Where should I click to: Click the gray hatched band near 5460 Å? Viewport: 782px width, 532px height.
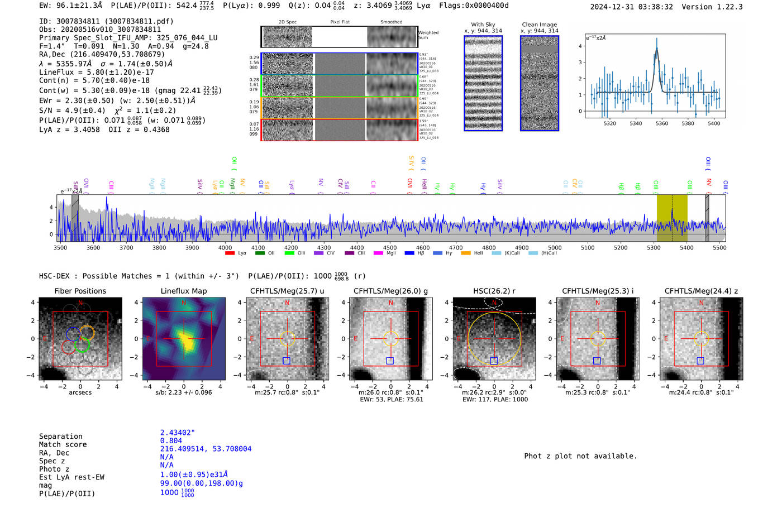click(x=707, y=218)
